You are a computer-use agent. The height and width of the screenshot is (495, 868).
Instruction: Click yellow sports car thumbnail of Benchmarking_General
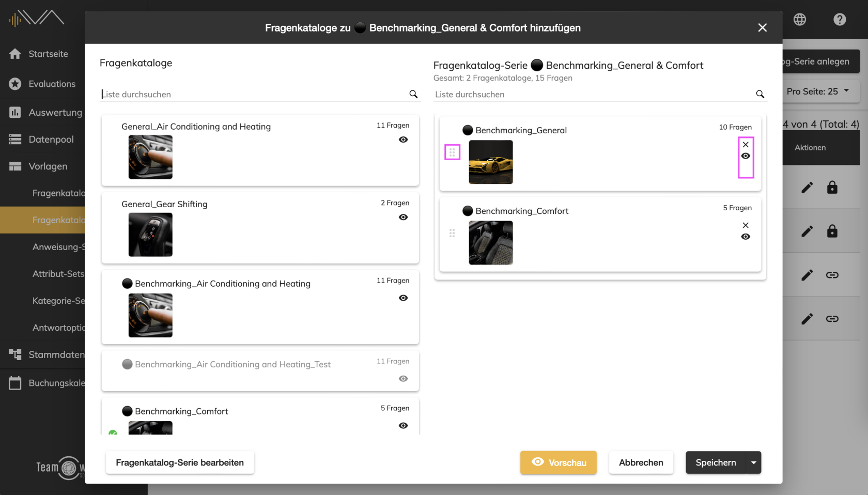point(491,162)
